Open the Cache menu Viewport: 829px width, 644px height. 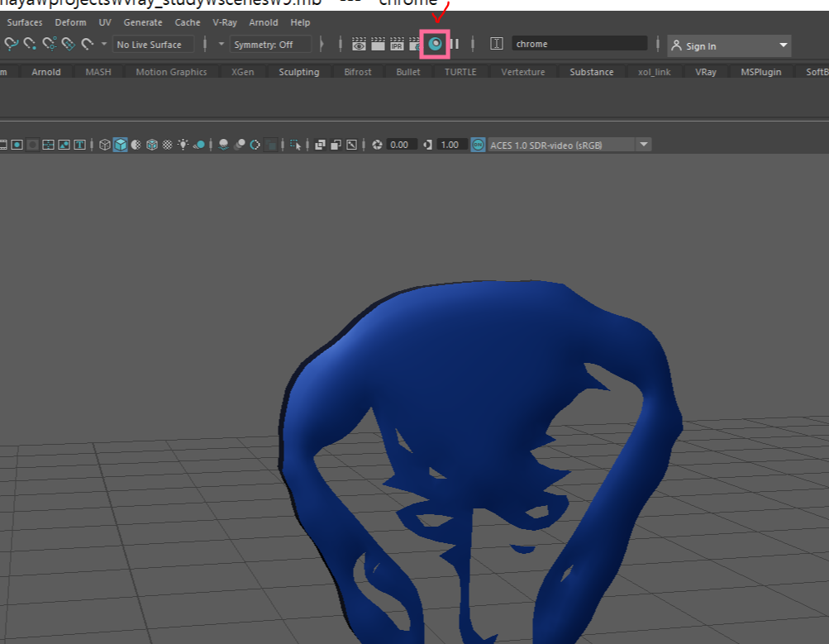(188, 22)
